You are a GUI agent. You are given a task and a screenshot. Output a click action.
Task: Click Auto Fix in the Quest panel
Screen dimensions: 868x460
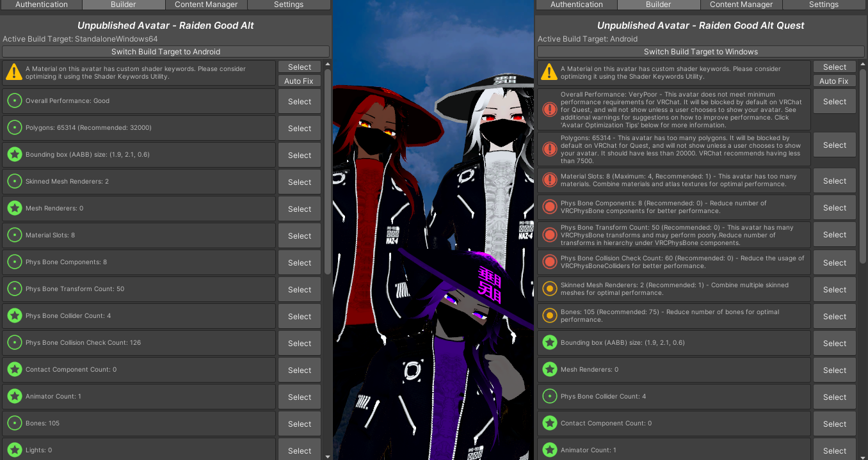pos(835,81)
